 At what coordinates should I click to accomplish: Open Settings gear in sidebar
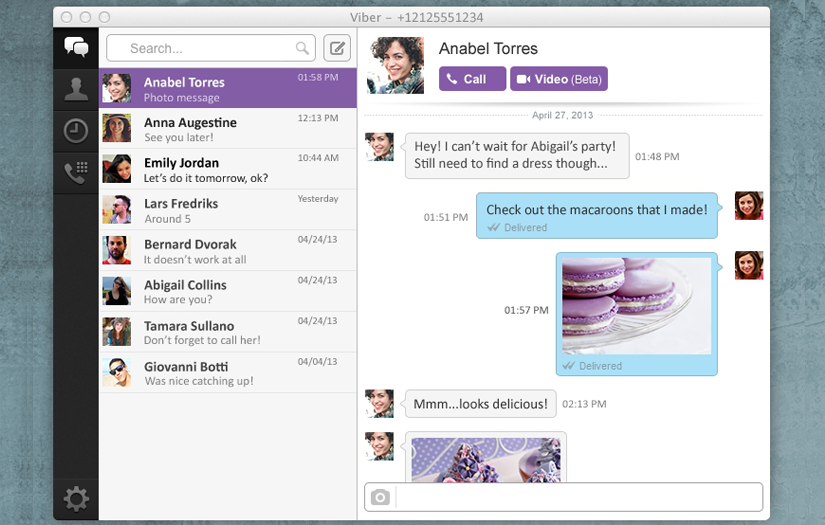coord(76,499)
